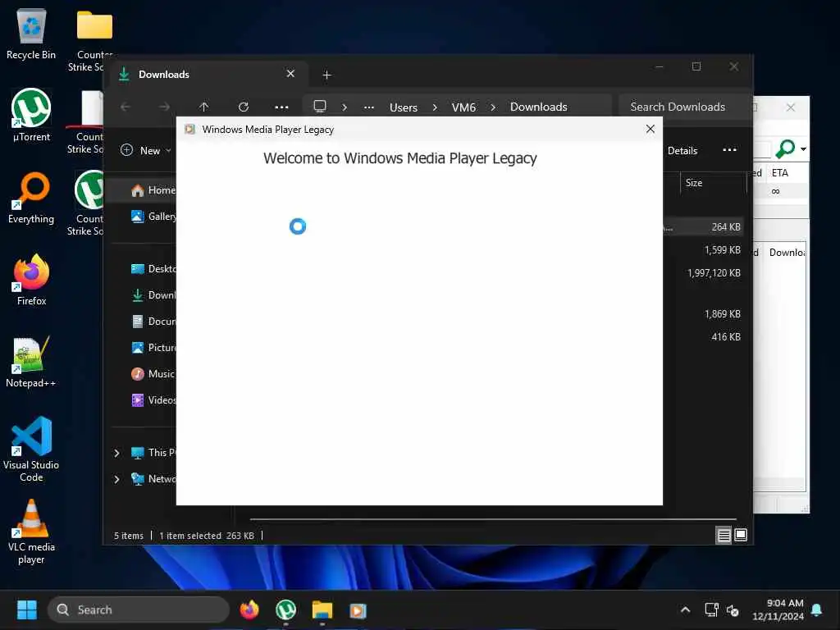The image size is (840, 630).
Task: Click the File Explorer taskbar icon
Action: click(322, 609)
